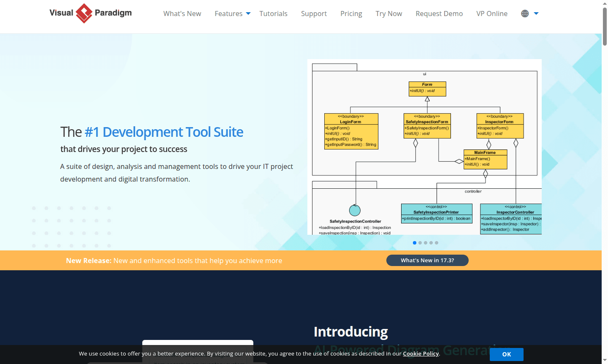The width and height of the screenshot is (608, 364).
Task: Jump to the last carousel slide dot
Action: pyautogui.click(x=437, y=243)
